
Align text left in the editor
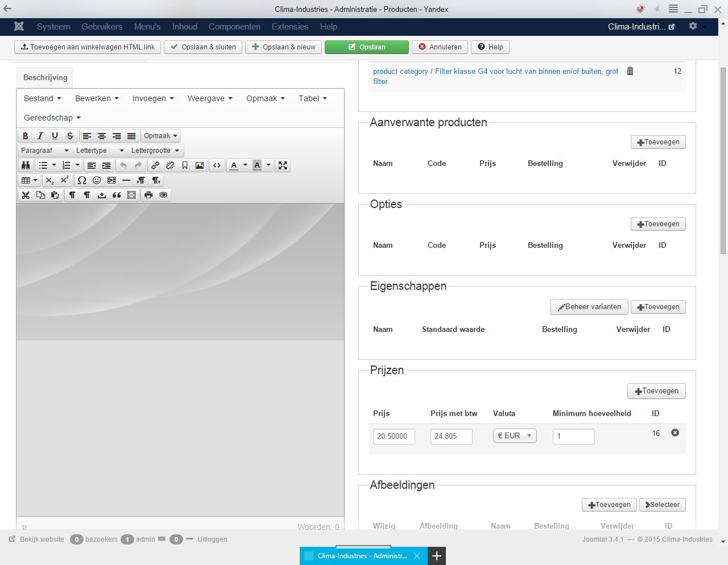87,136
